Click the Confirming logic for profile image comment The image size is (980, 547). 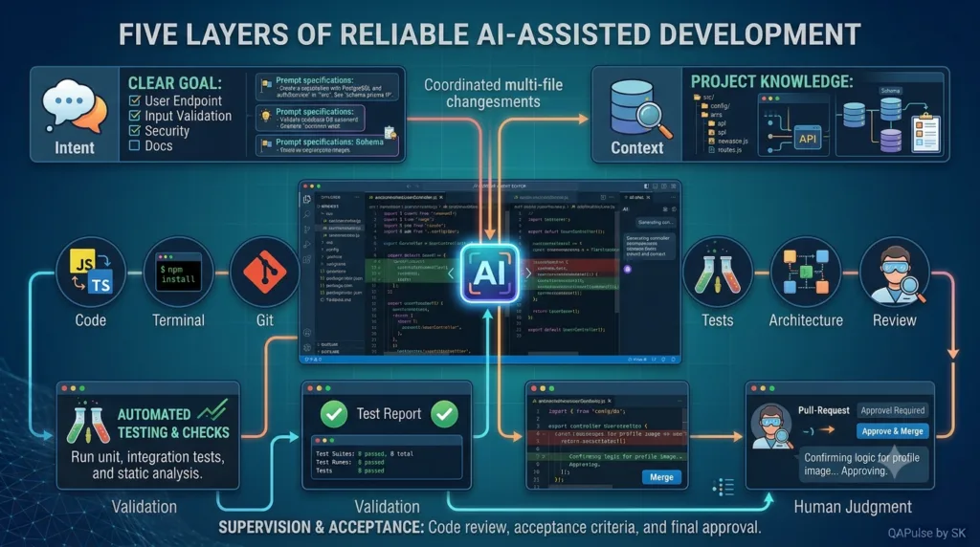(x=864, y=464)
